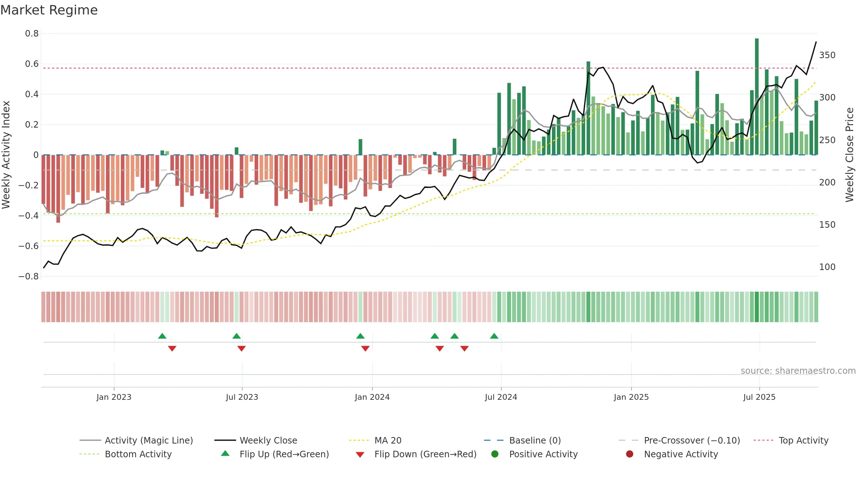Toggle the Flip Up (Red→Green) legend entry
Image resolution: width=868 pixels, height=488 pixels.
(275, 454)
